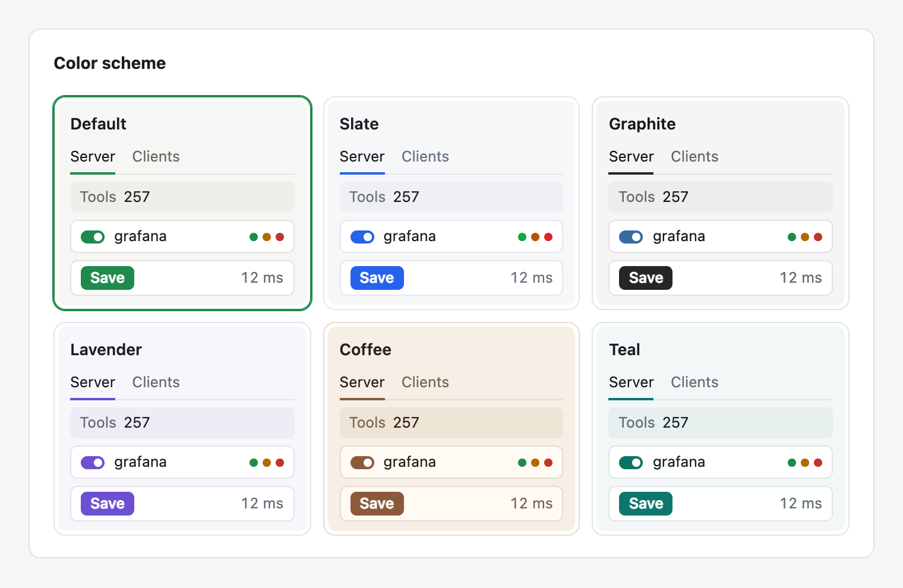This screenshot has width=903, height=588.
Task: Switch off grafana in the Teal scheme
Action: point(631,463)
